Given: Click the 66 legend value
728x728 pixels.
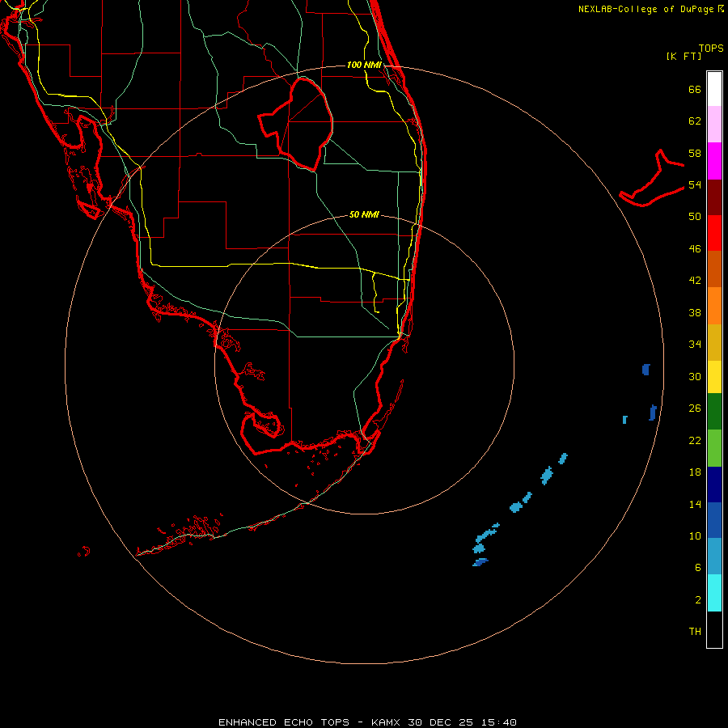Looking at the screenshot, I should click(695, 89).
